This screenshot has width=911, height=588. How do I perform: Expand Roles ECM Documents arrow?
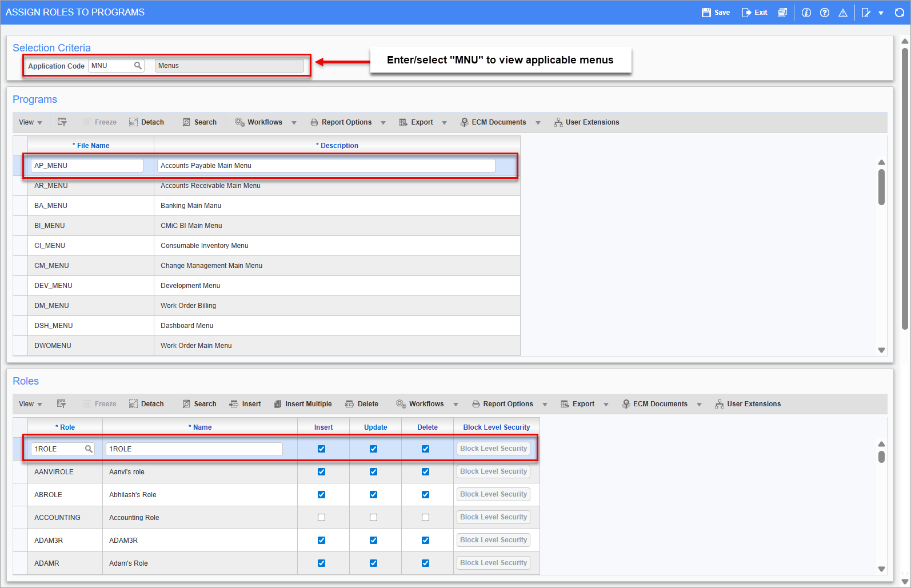pos(700,405)
